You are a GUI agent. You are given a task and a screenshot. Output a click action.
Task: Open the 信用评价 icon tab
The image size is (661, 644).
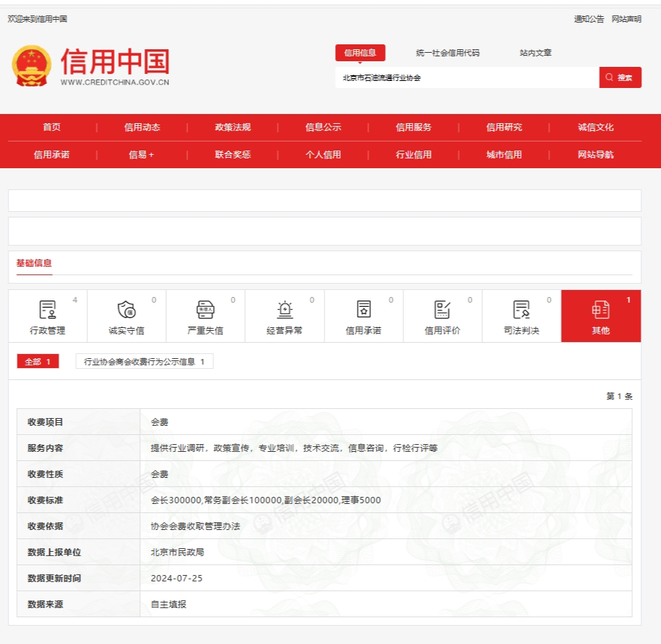pyautogui.click(x=442, y=310)
